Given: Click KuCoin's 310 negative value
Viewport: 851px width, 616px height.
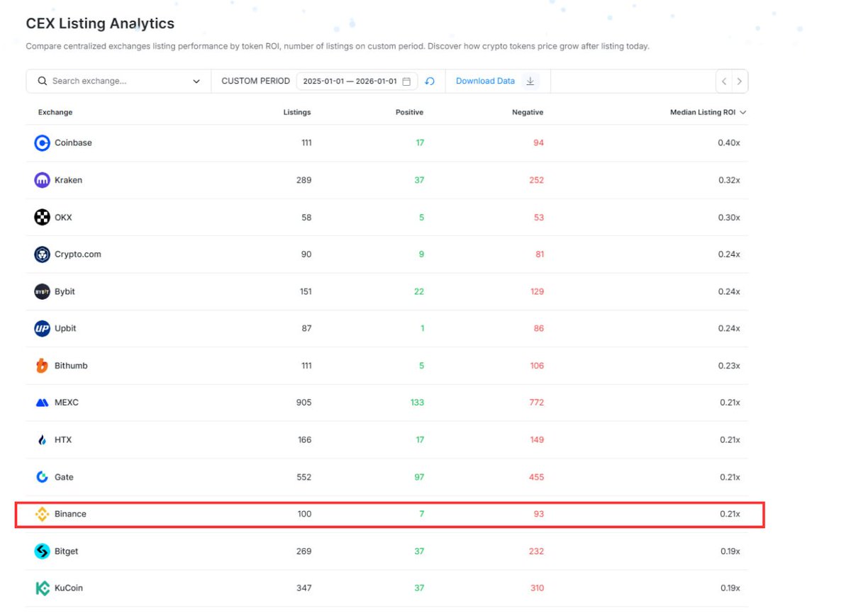Looking at the screenshot, I should (x=537, y=588).
